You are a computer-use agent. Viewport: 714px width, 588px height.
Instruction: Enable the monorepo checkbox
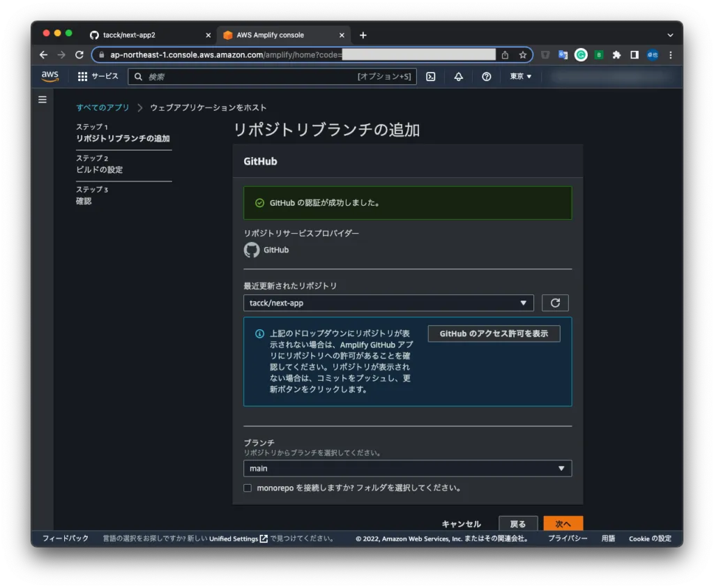click(248, 488)
